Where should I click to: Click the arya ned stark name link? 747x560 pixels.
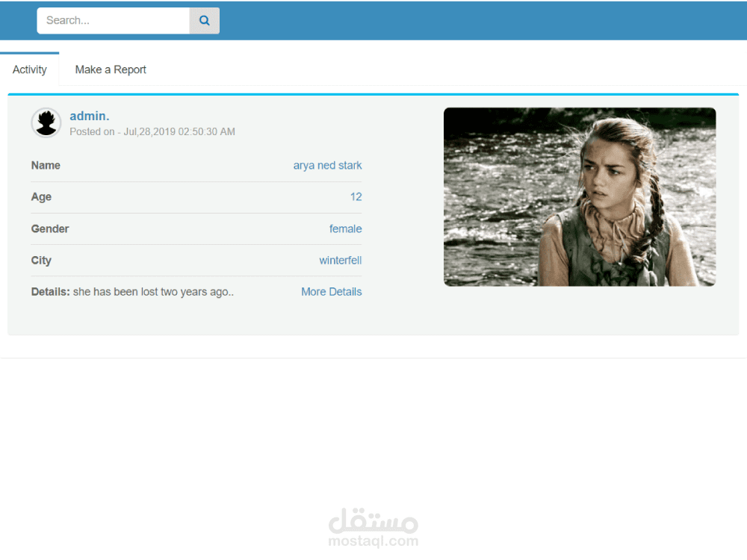coord(327,165)
